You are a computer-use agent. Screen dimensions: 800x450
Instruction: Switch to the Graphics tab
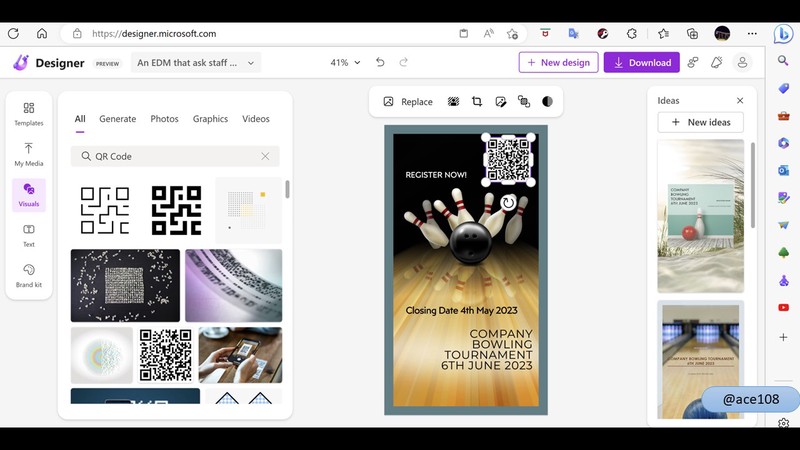(x=210, y=118)
